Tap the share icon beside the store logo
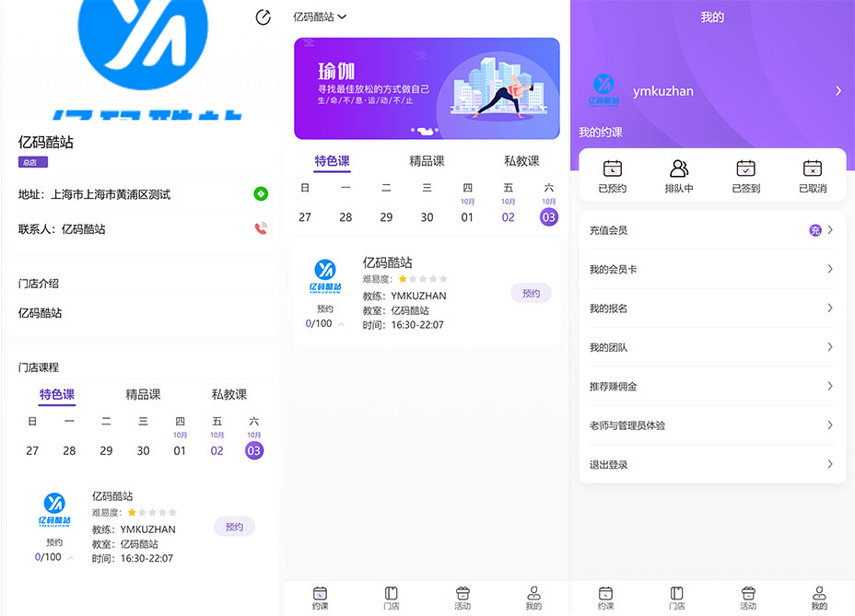This screenshot has width=855, height=616. pos(263,17)
